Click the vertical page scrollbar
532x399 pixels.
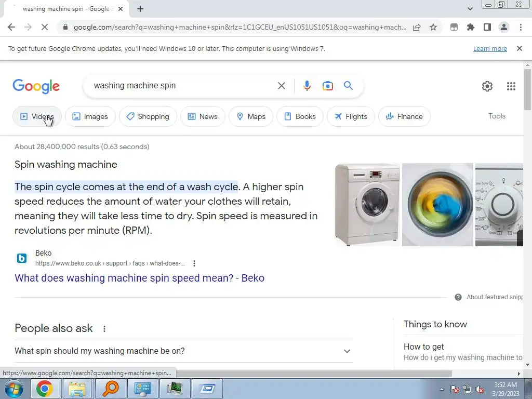click(527, 89)
